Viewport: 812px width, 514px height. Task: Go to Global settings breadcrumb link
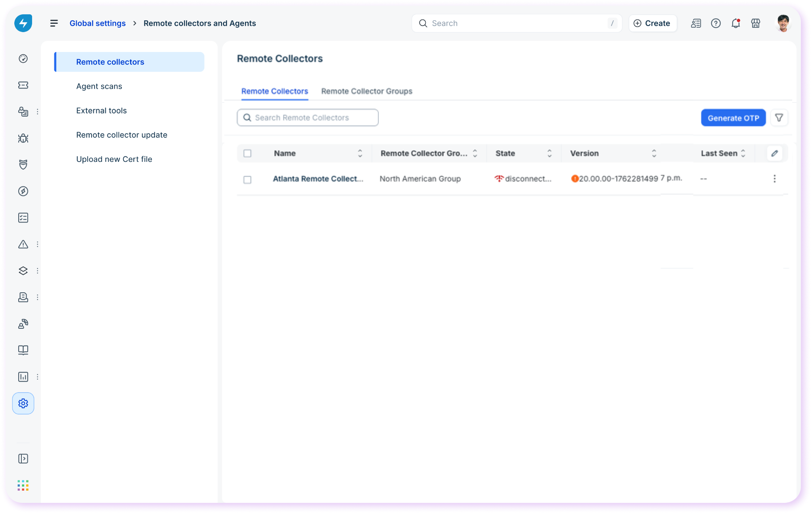pos(98,23)
